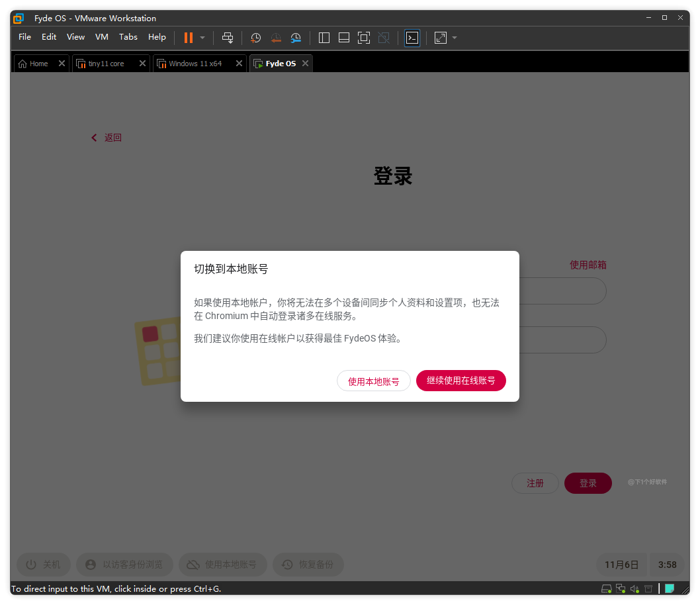Open the VM menu
Screen dimensions: 700x605
point(101,37)
